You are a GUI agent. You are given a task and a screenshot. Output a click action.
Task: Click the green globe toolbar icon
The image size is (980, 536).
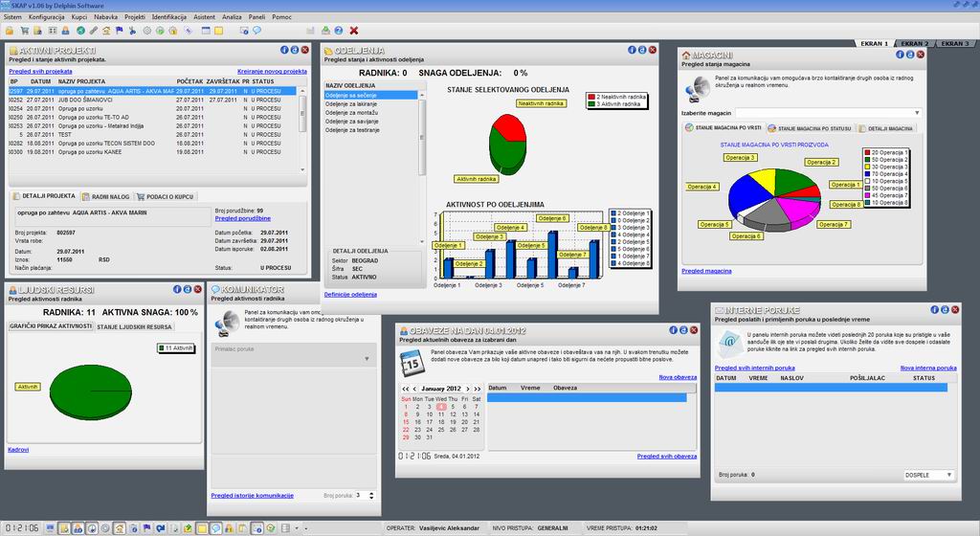pos(80,30)
